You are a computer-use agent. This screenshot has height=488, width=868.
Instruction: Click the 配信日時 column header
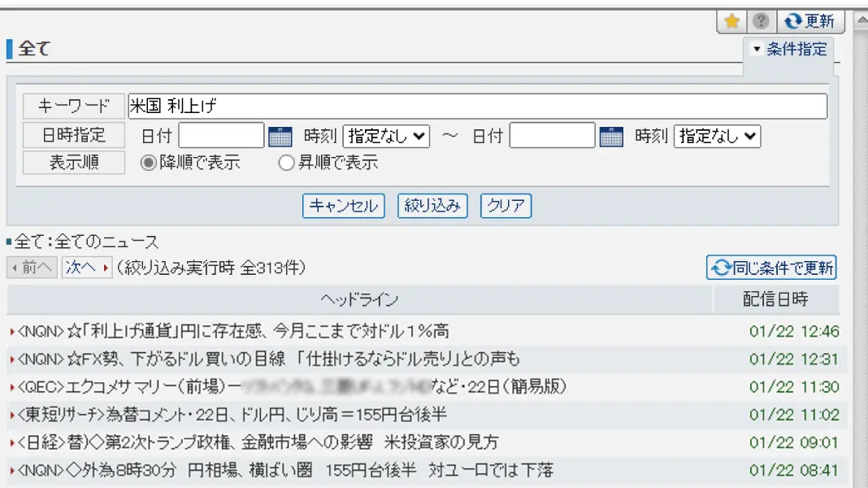tap(775, 299)
